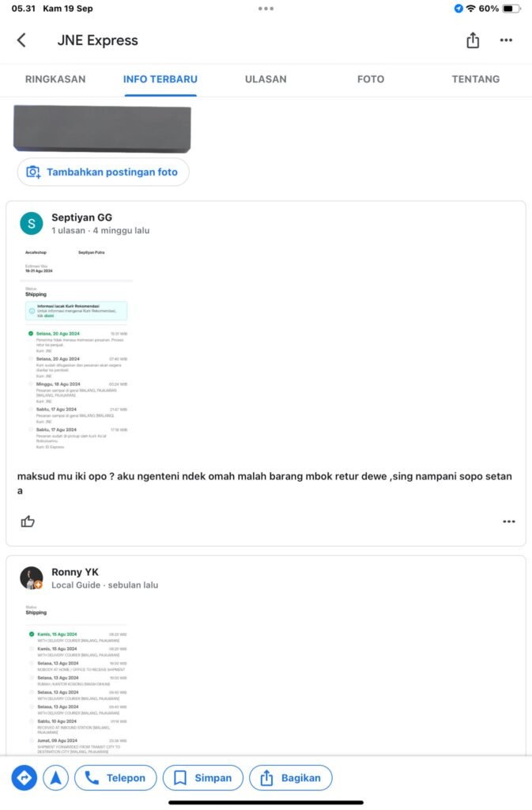532x810 pixels.
Task: Call the business via Telepon button
Action: [x=115, y=778]
